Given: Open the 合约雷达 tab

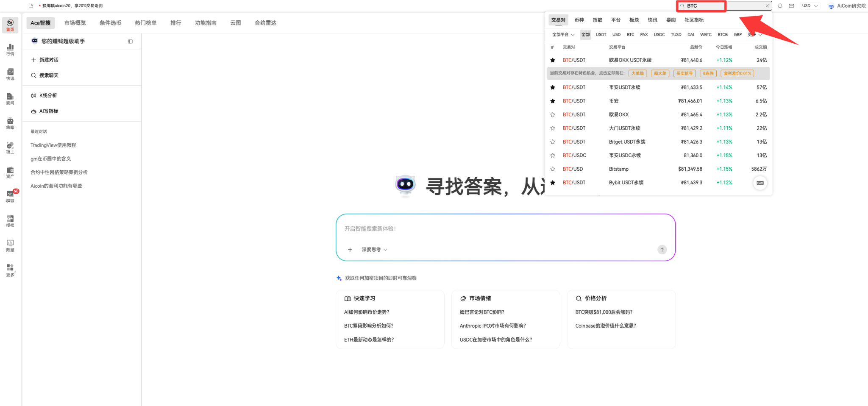Looking at the screenshot, I should pyautogui.click(x=265, y=23).
